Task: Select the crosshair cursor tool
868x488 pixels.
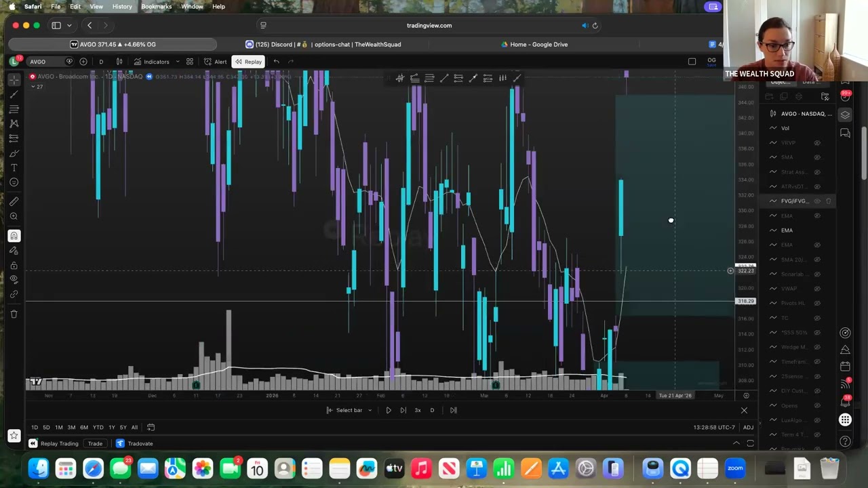Action: tap(14, 80)
